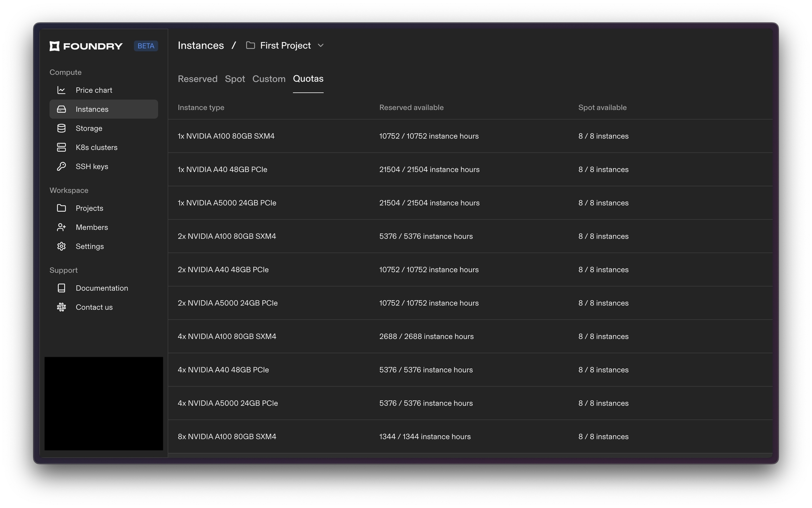Select row 4x NVIDIA A5000 24GB PCIe
The image size is (812, 508).
tap(470, 403)
